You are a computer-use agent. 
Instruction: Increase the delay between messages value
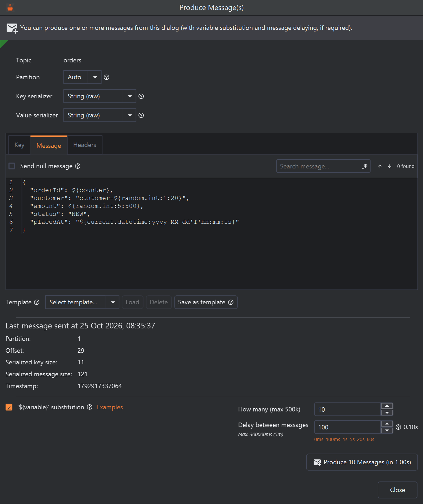point(387,424)
